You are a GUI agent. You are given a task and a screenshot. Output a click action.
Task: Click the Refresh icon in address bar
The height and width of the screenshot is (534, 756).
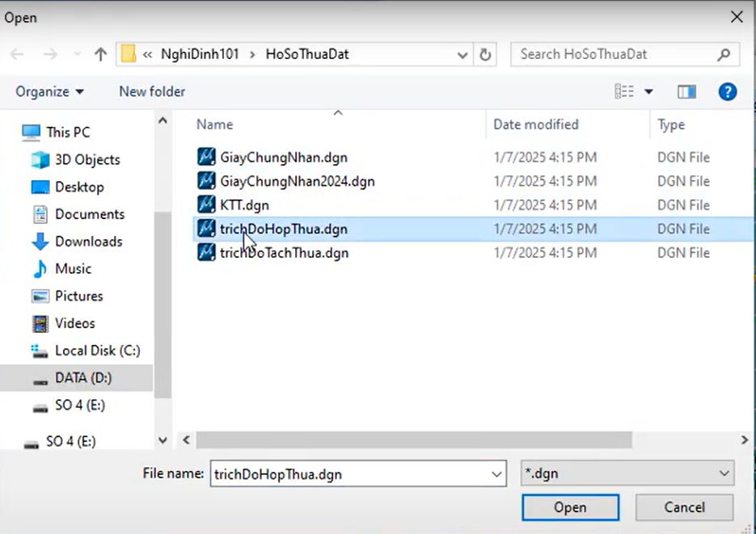[x=485, y=55]
